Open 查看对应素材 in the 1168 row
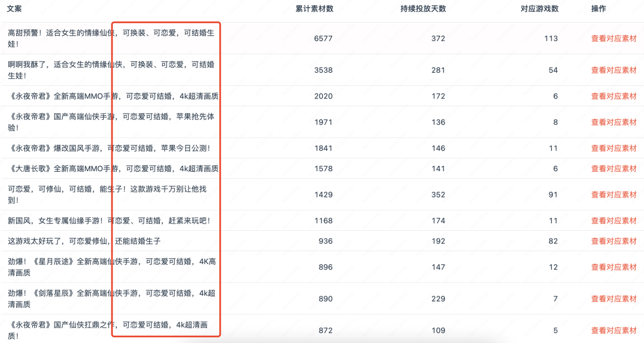 [614, 221]
